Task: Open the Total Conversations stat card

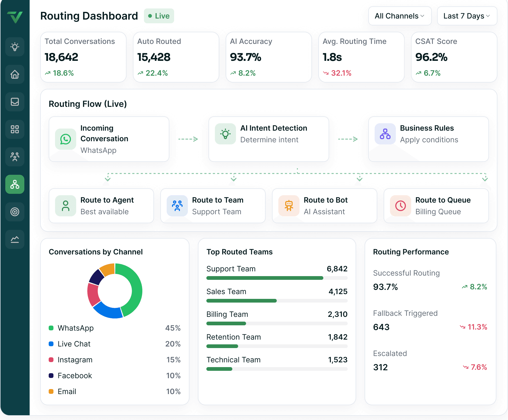Action: [83, 57]
